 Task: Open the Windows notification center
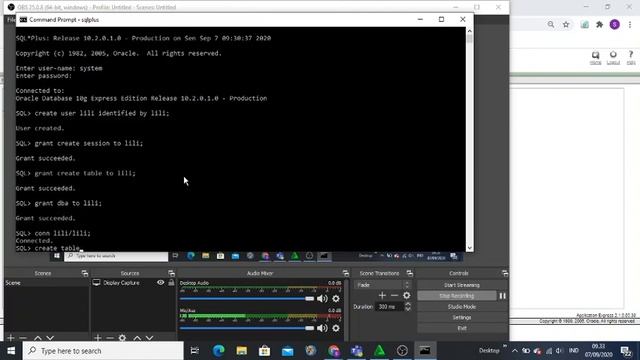pyautogui.click(x=626, y=351)
